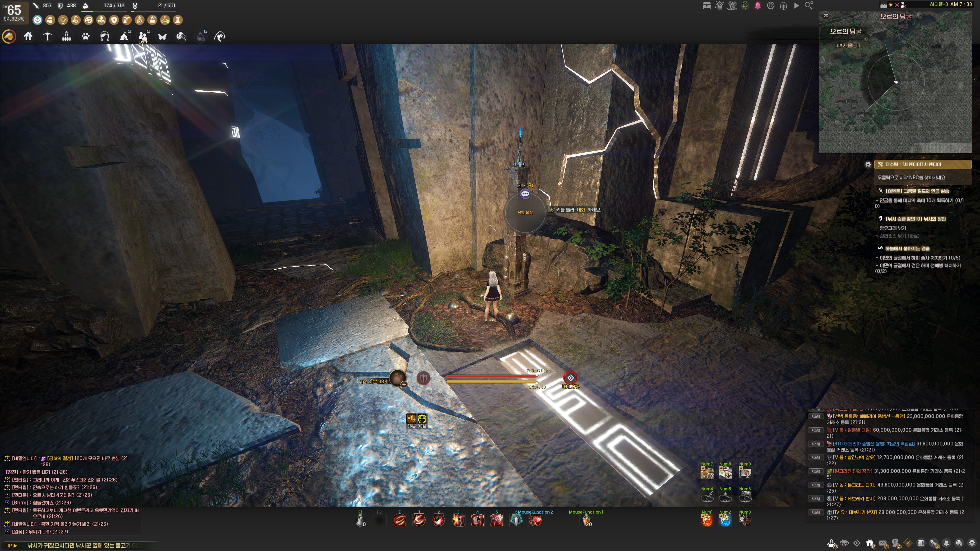Click the 낚시의 달인 quest title
Image resolution: width=980 pixels, height=551 pixels.
915,219
